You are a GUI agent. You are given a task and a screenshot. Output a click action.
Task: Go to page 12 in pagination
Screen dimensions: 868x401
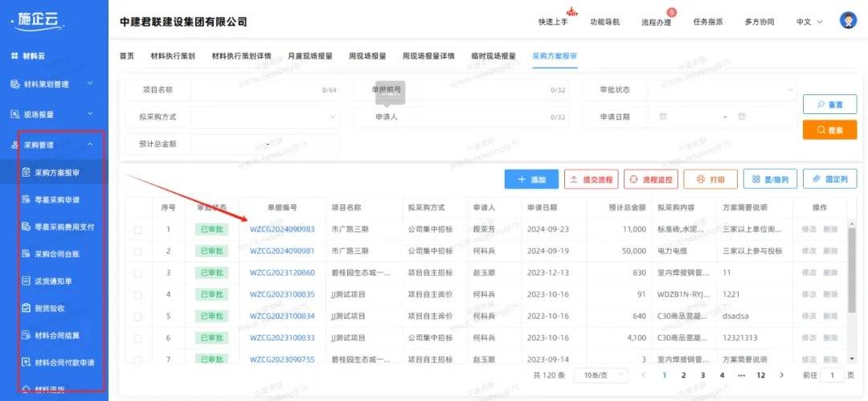coord(760,375)
